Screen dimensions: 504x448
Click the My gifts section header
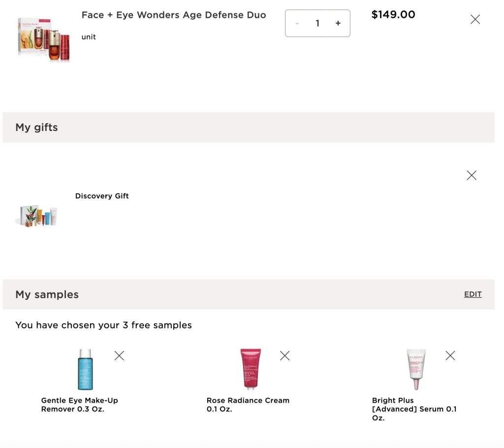coord(37,128)
